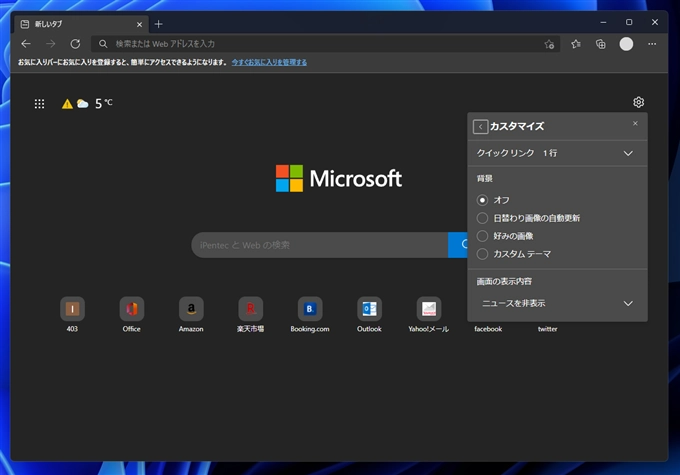The height and width of the screenshot is (475, 680).
Task: Open the facebook quick link
Action: 488,329
